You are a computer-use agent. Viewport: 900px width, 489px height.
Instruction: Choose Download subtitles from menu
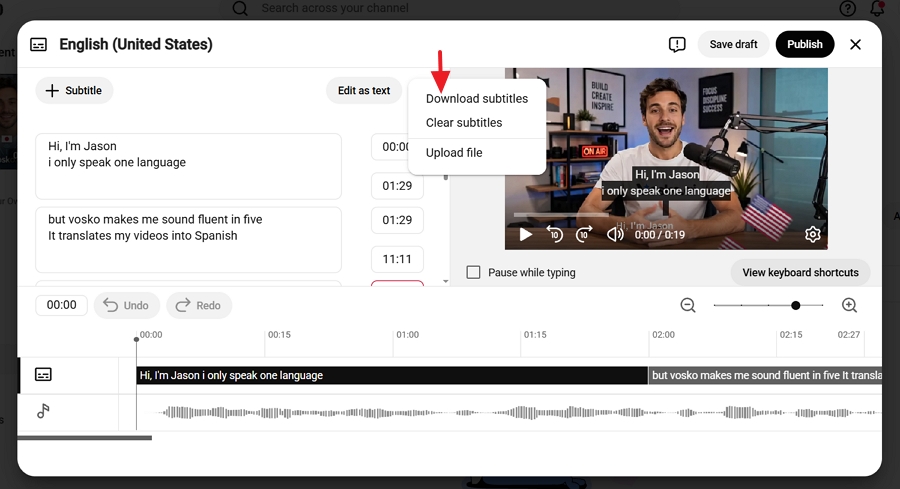point(476,99)
